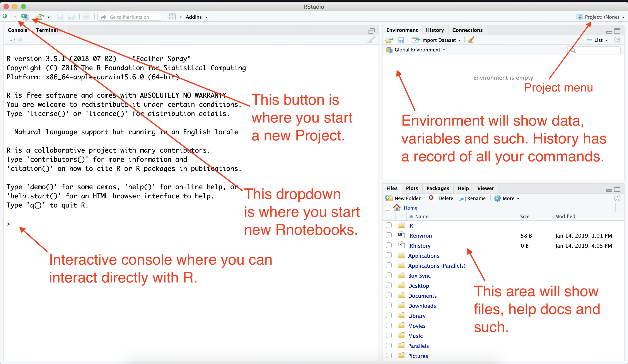
Task: Check the Desktop folder checkbox
Action: (x=389, y=286)
